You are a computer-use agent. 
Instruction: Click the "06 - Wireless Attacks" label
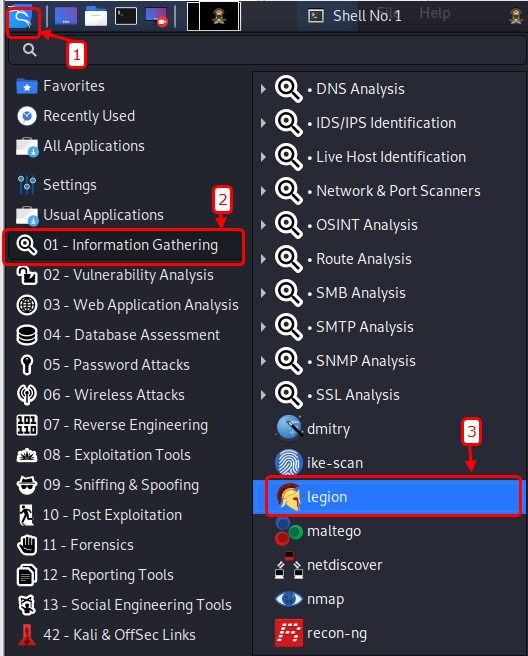114,395
